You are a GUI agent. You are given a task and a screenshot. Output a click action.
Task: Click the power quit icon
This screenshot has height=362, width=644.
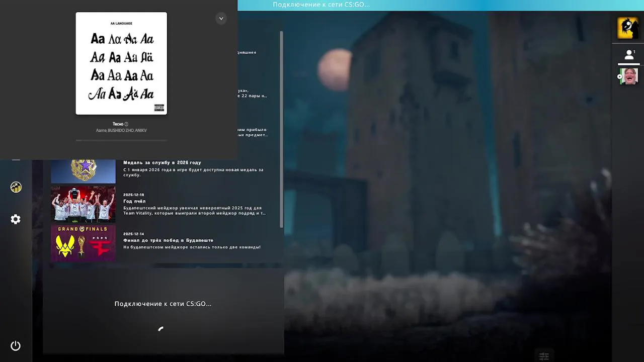click(16, 346)
